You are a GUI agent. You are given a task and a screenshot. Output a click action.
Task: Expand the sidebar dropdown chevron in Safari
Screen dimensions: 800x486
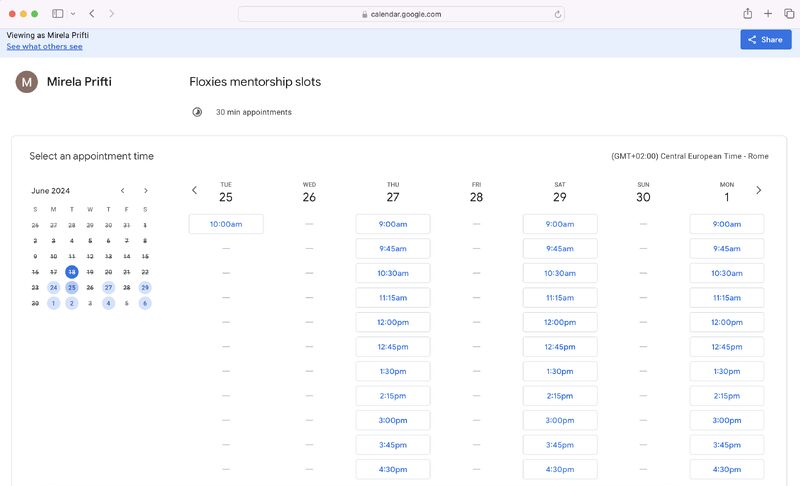(x=72, y=14)
